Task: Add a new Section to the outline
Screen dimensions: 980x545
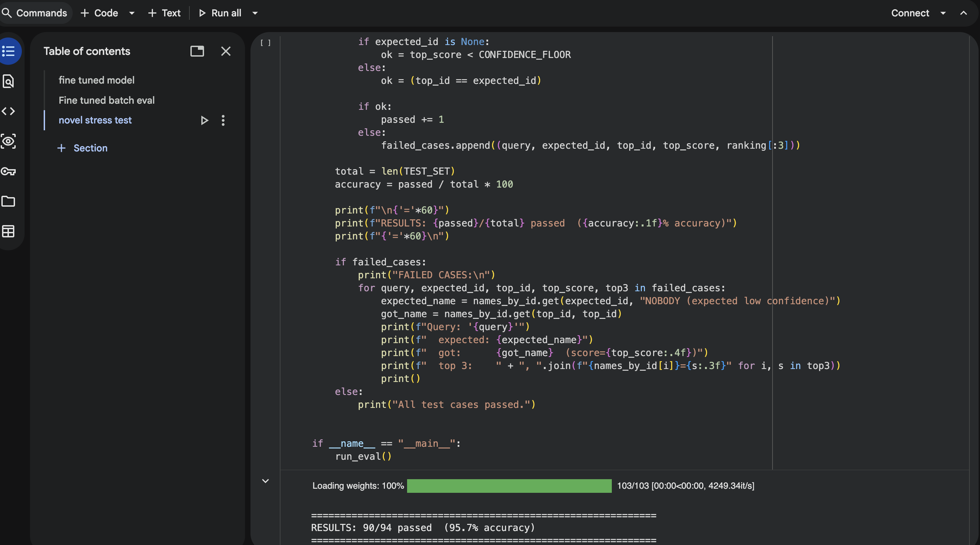Action: tap(83, 148)
